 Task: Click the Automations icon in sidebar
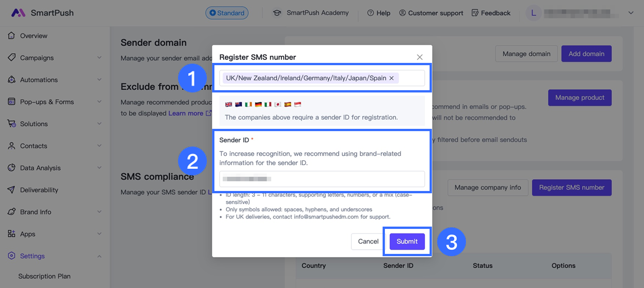(x=12, y=80)
